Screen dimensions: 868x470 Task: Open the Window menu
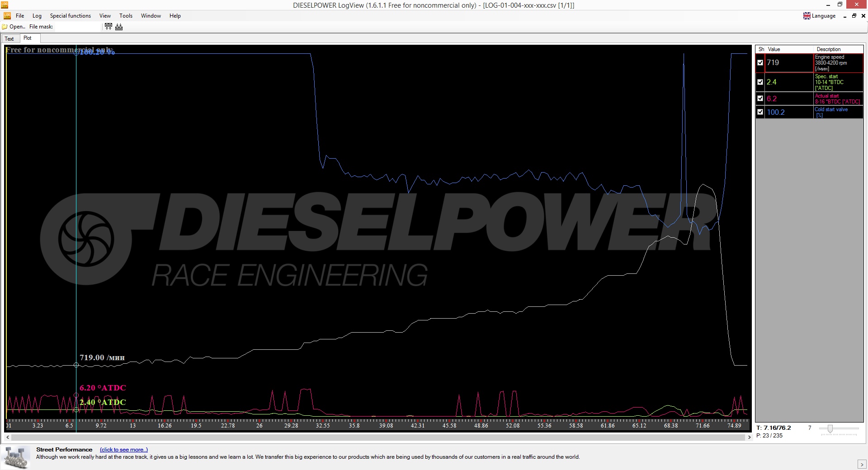(x=151, y=16)
